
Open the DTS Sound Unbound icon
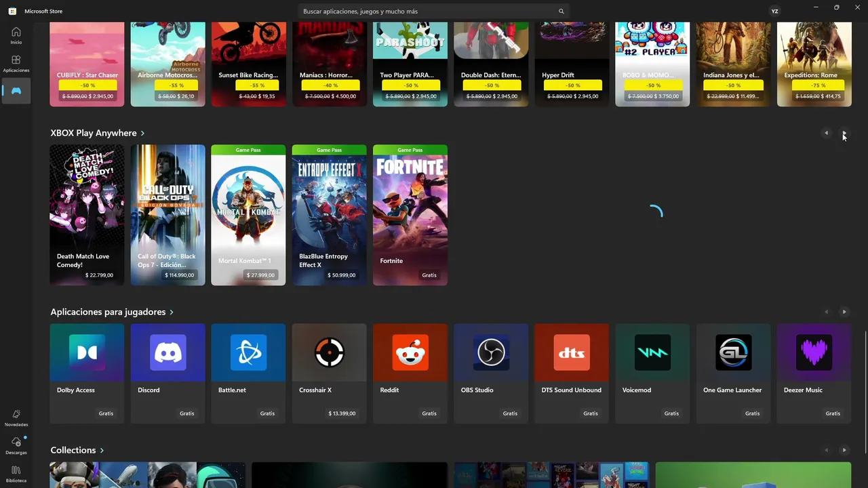pyautogui.click(x=572, y=352)
